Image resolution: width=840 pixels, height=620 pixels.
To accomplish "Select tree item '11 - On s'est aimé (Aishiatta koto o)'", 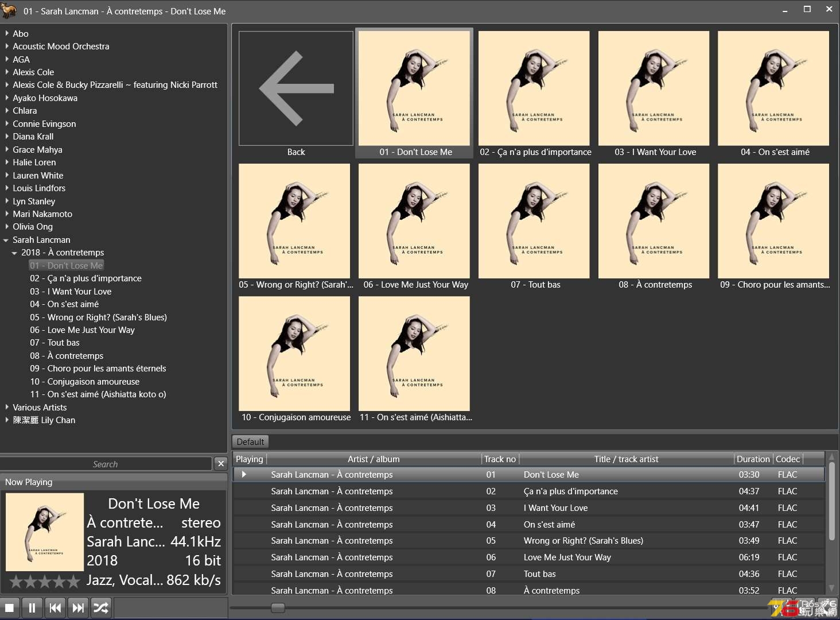I will pos(98,394).
